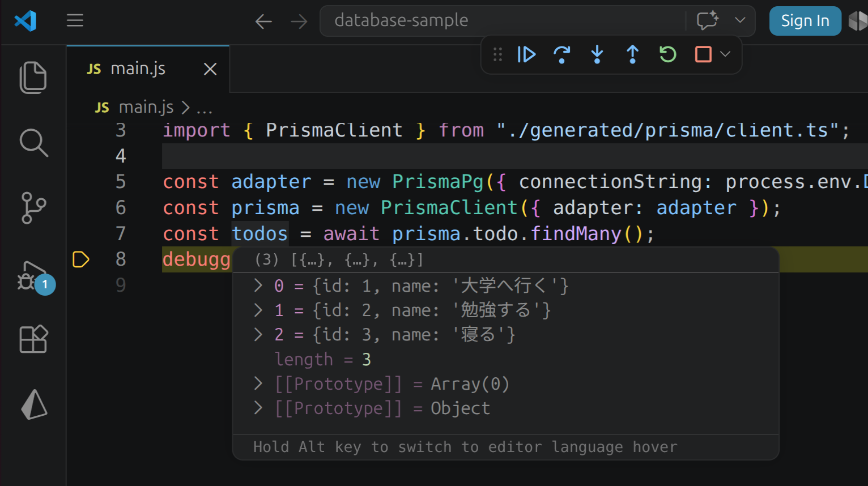Open the hamburger application menu
This screenshot has height=486, width=868.
(x=75, y=21)
